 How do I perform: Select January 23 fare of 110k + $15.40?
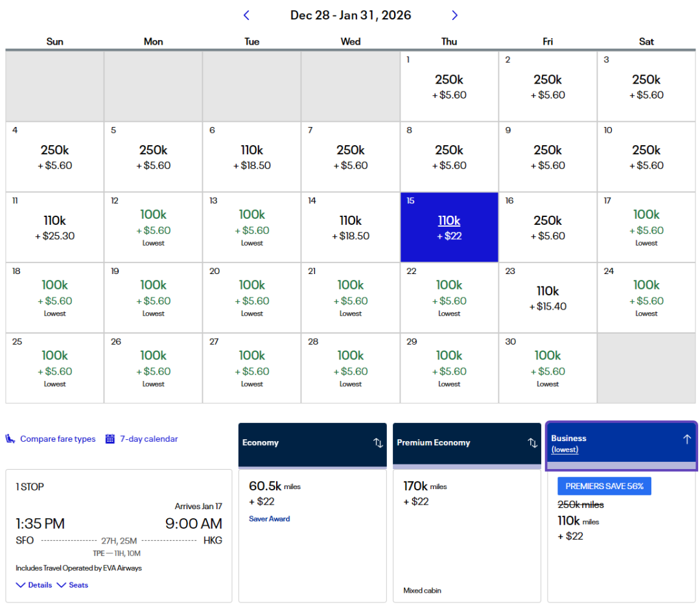click(548, 297)
